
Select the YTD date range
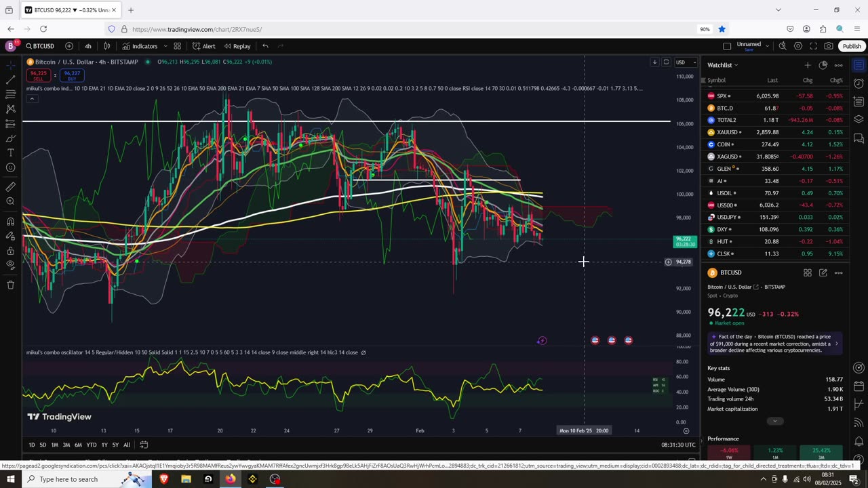coord(92,445)
